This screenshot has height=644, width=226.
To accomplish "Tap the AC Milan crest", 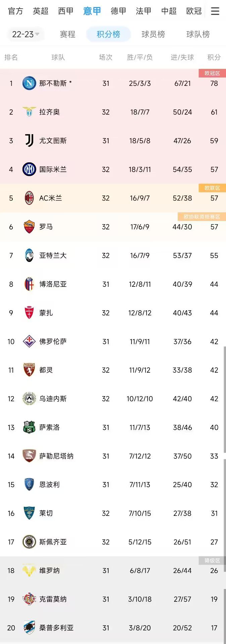I will (x=29, y=198).
